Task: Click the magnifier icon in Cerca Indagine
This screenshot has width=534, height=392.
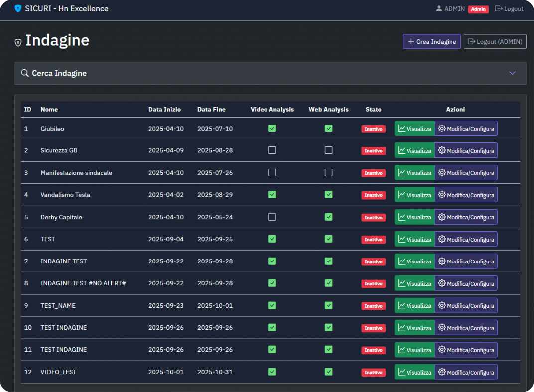Action: pos(25,73)
